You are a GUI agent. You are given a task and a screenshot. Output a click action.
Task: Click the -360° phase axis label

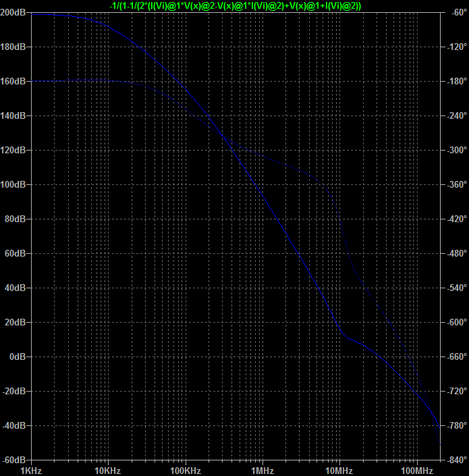click(x=457, y=184)
